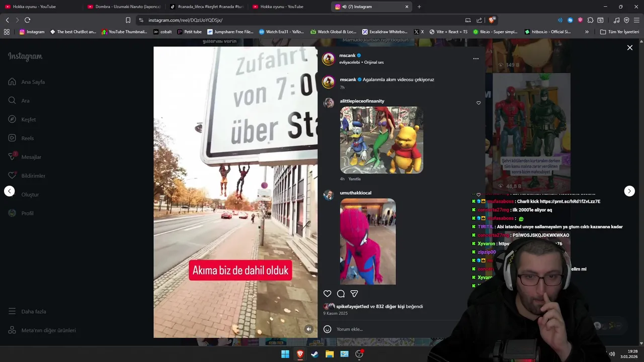Viewport: 644px width, 362px height.
Task: View likes list via 832 diğer kişi
Action: click(390, 306)
